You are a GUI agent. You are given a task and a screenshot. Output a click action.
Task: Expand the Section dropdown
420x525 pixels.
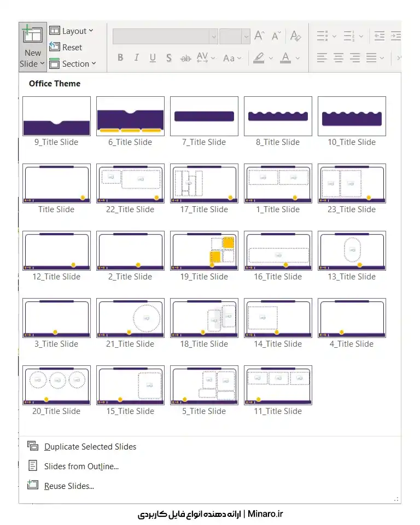tap(72, 64)
